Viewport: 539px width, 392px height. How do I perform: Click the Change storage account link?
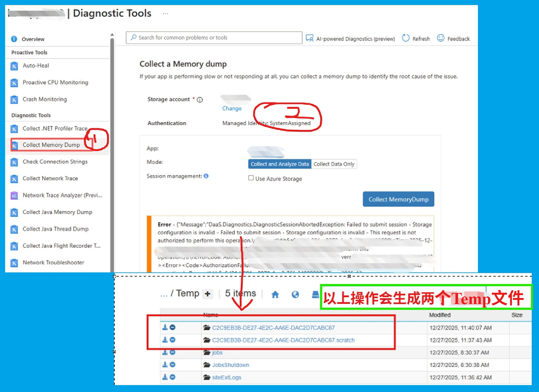point(231,108)
